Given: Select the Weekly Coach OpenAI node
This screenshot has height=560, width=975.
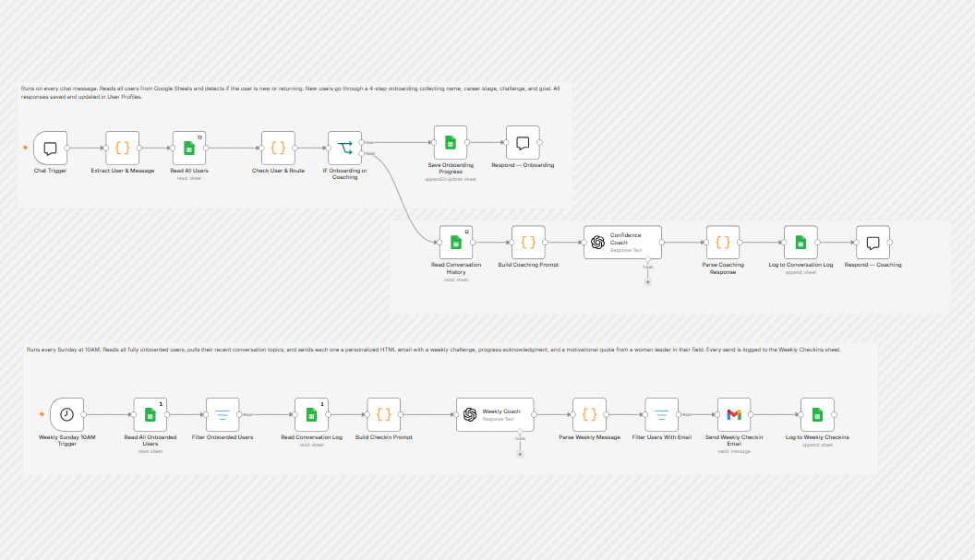Looking at the screenshot, I should click(x=495, y=414).
